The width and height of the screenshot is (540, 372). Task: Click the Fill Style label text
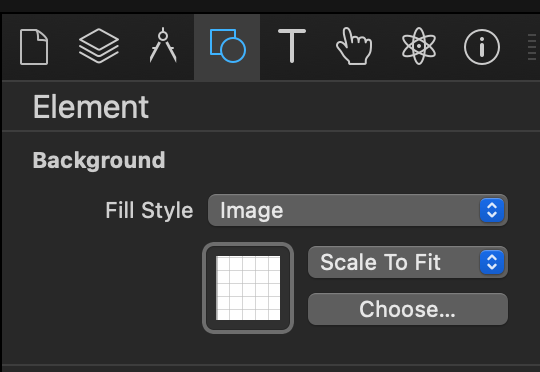(149, 210)
